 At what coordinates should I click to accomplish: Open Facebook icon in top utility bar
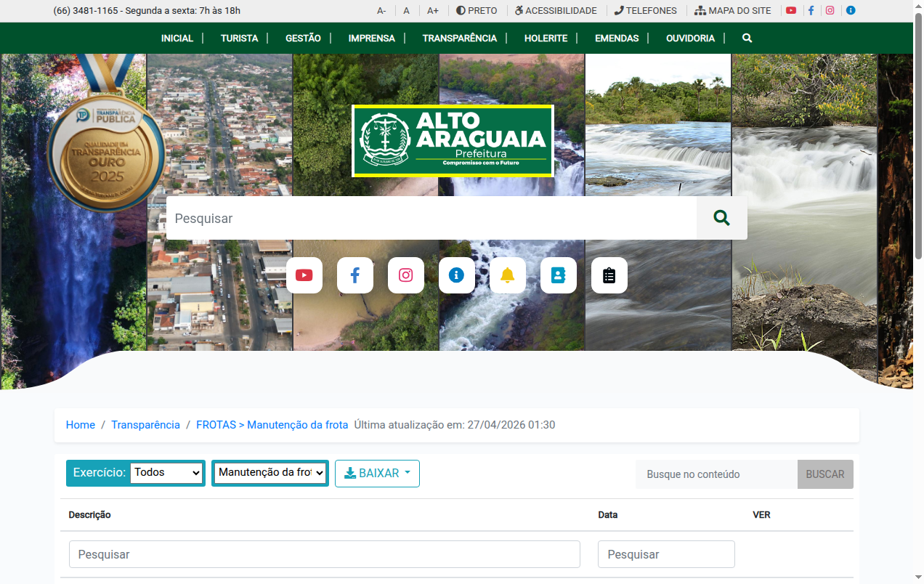click(x=811, y=11)
